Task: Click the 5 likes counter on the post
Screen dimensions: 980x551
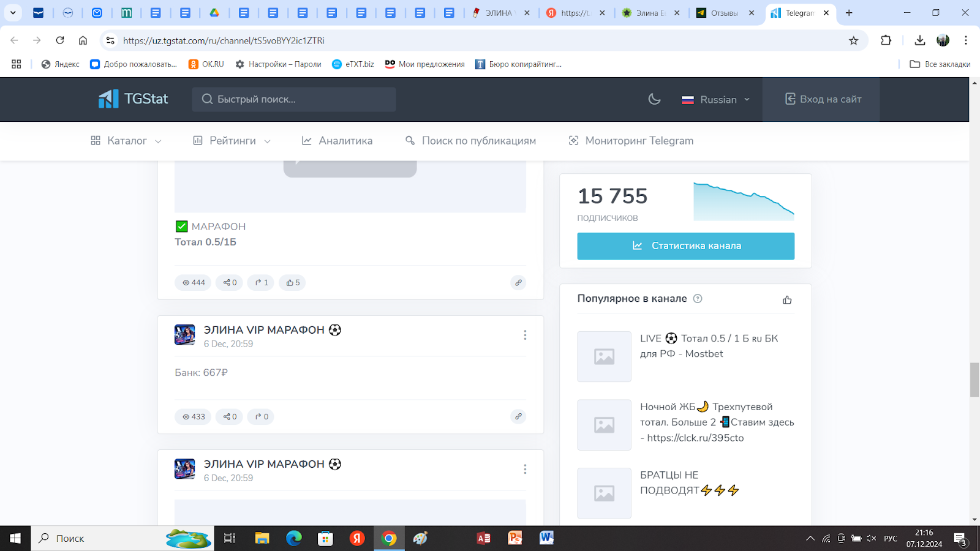Action: tap(293, 282)
